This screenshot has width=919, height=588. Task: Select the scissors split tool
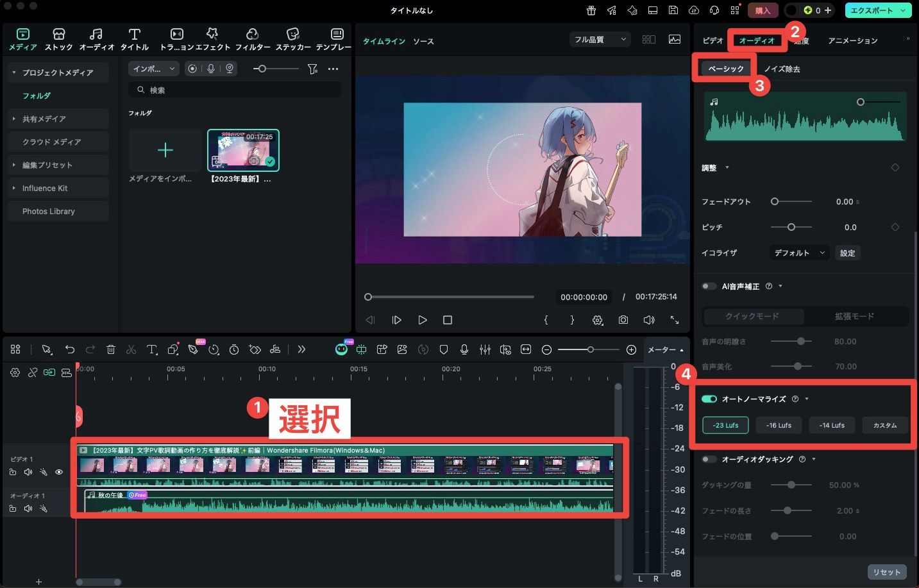point(131,349)
